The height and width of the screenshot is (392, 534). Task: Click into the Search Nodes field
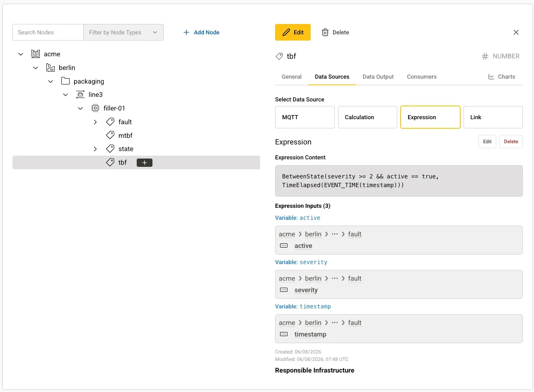pos(48,32)
